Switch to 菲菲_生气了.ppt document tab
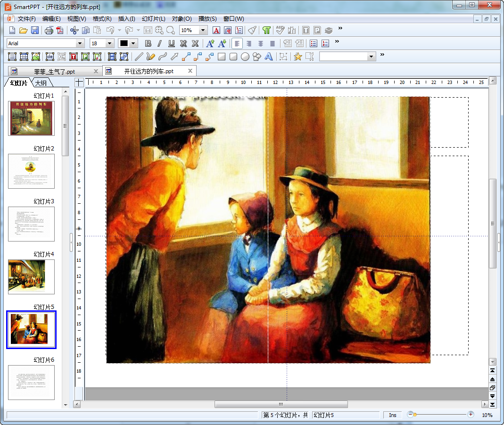504x425 pixels. point(54,71)
